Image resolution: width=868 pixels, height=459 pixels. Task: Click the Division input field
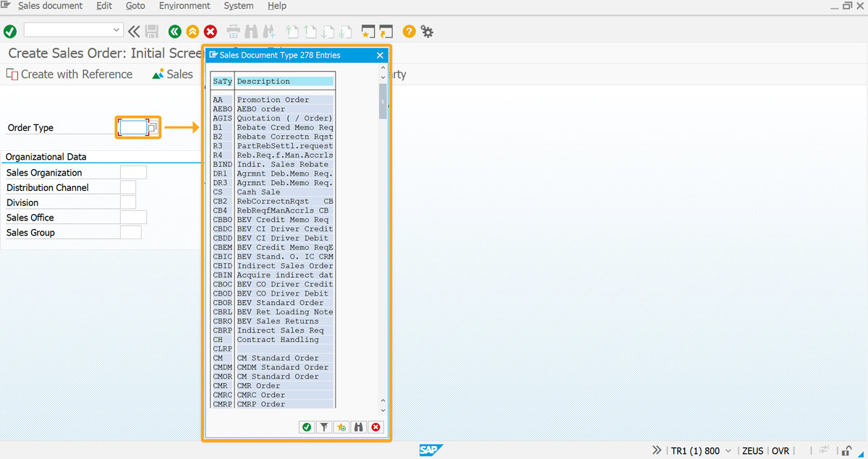(128, 202)
